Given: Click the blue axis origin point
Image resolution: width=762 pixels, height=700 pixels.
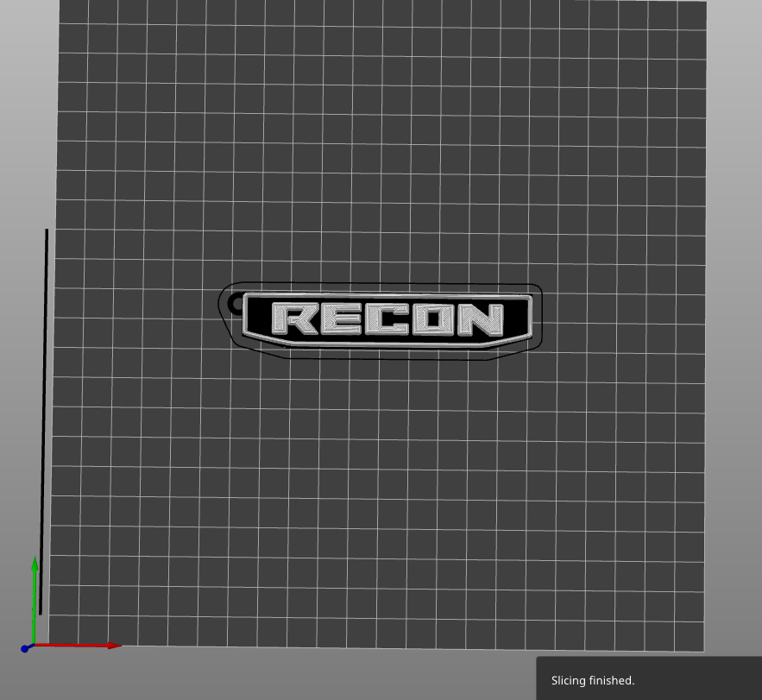Looking at the screenshot, I should pos(25,649).
